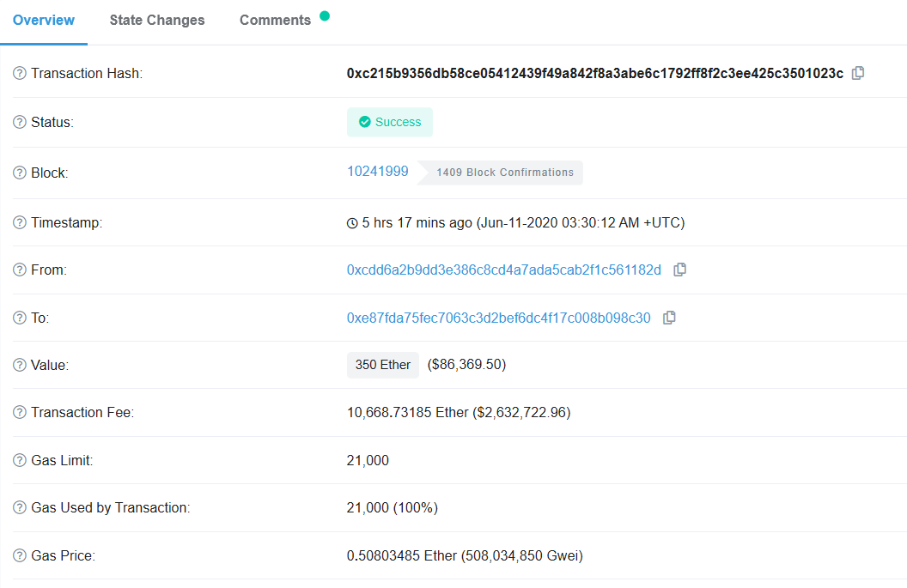
Task: Select the transaction hash text 0xc215b935...
Action: click(595, 74)
